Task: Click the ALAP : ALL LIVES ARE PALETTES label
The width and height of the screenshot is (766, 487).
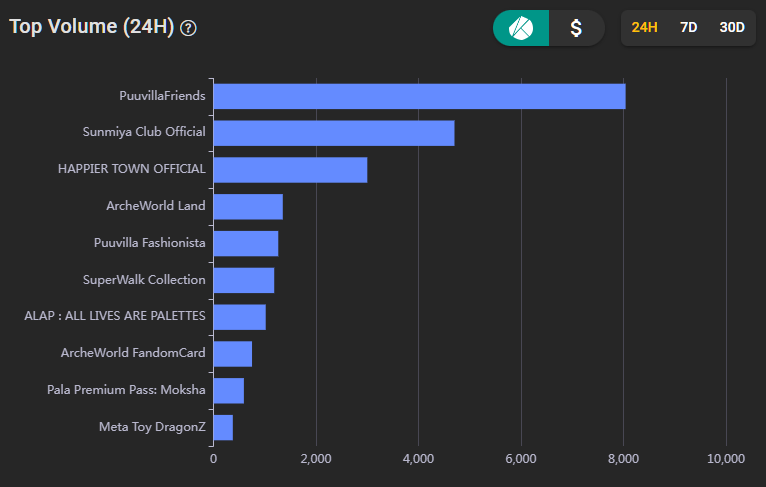Action: click(x=115, y=316)
